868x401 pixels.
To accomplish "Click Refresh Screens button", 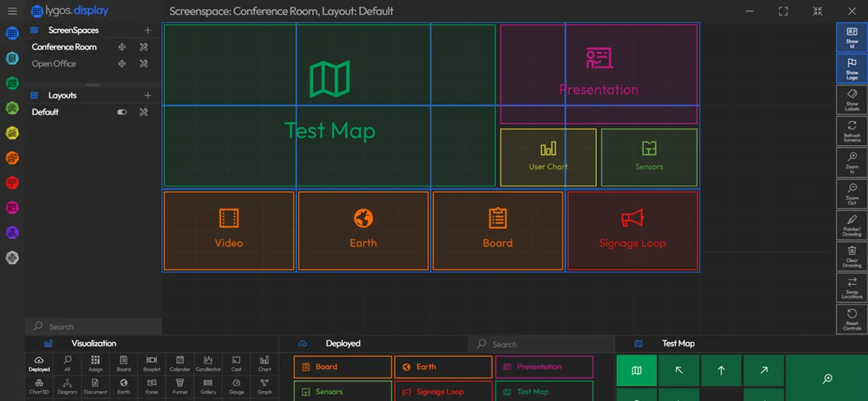I will [852, 132].
